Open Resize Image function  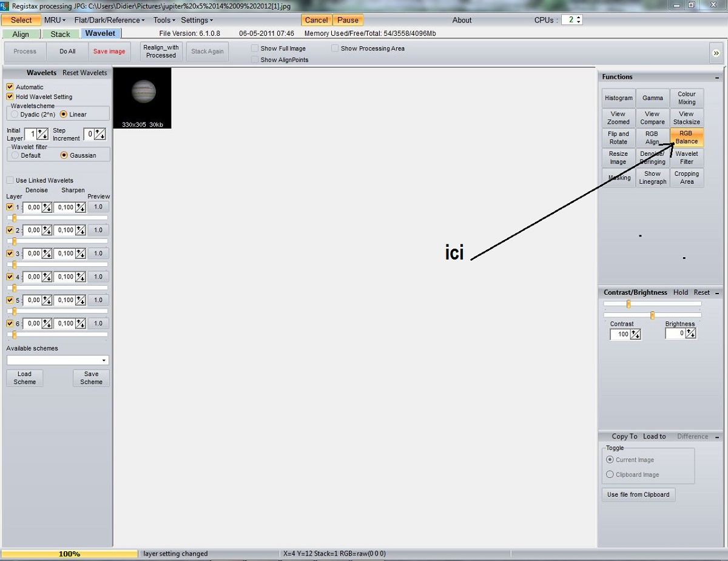(x=618, y=158)
